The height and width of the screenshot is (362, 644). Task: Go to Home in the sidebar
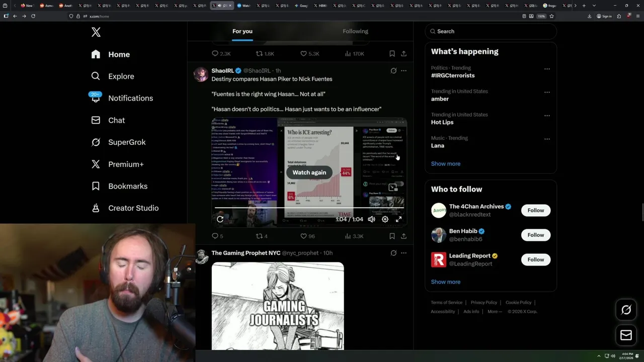(x=111, y=54)
